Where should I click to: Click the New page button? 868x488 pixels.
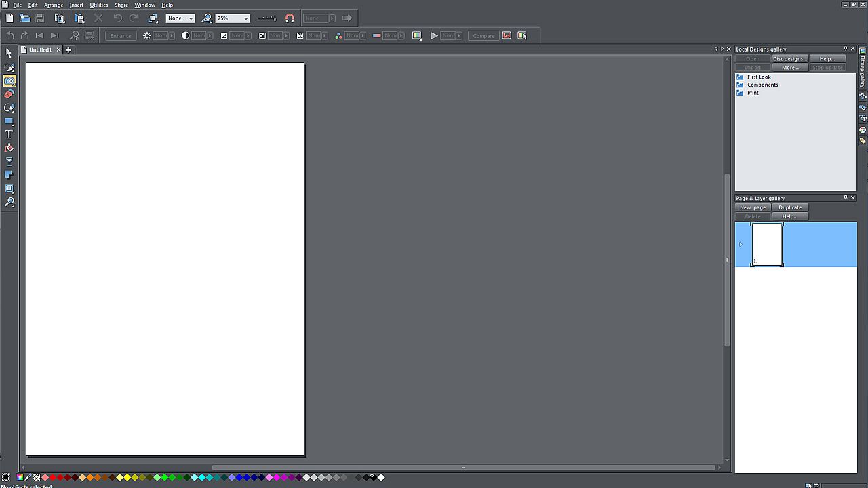[x=753, y=207]
